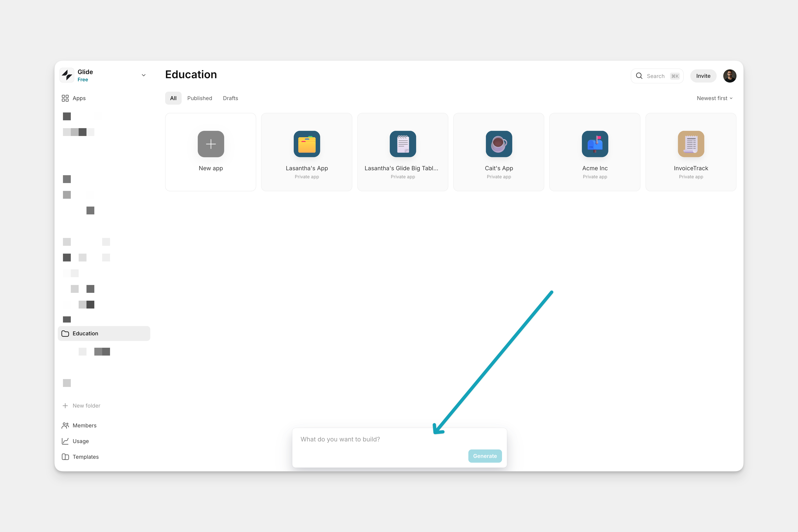
Task: Click the New app plus icon
Action: click(x=211, y=144)
